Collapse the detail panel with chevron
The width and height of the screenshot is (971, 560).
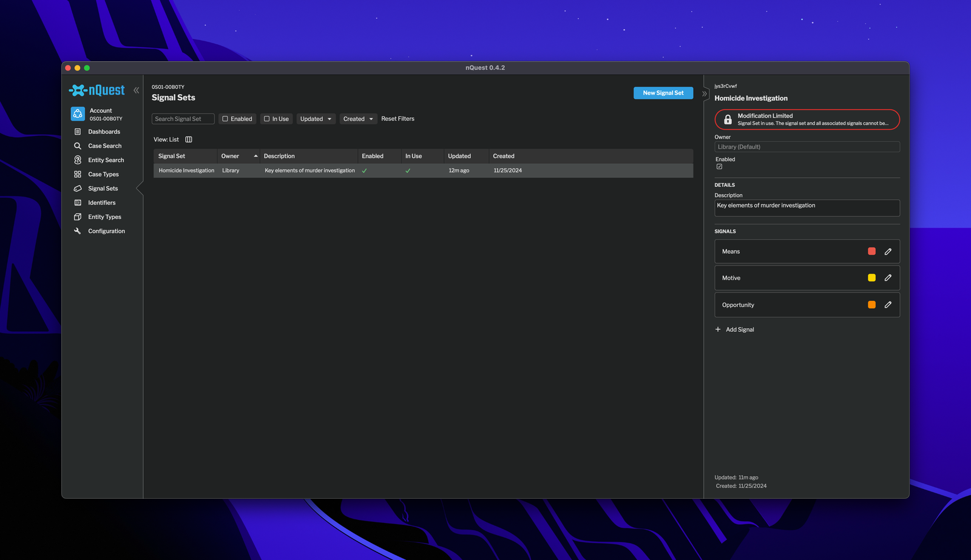pos(705,94)
